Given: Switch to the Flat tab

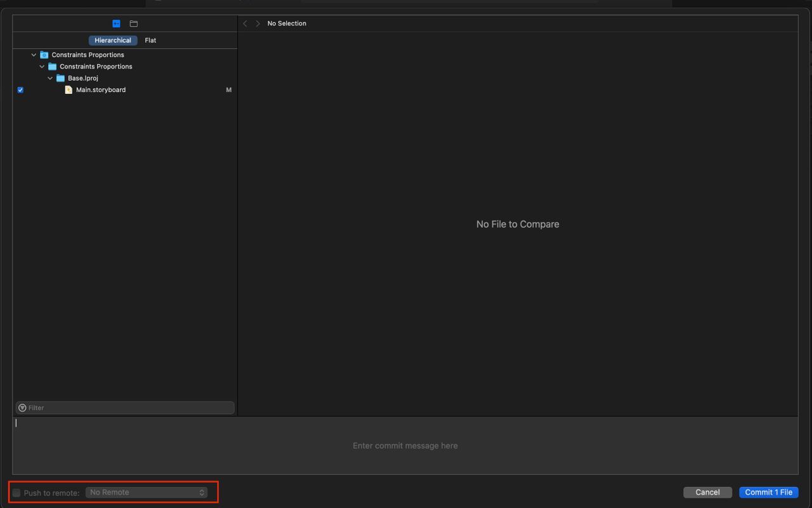Looking at the screenshot, I should [x=150, y=40].
